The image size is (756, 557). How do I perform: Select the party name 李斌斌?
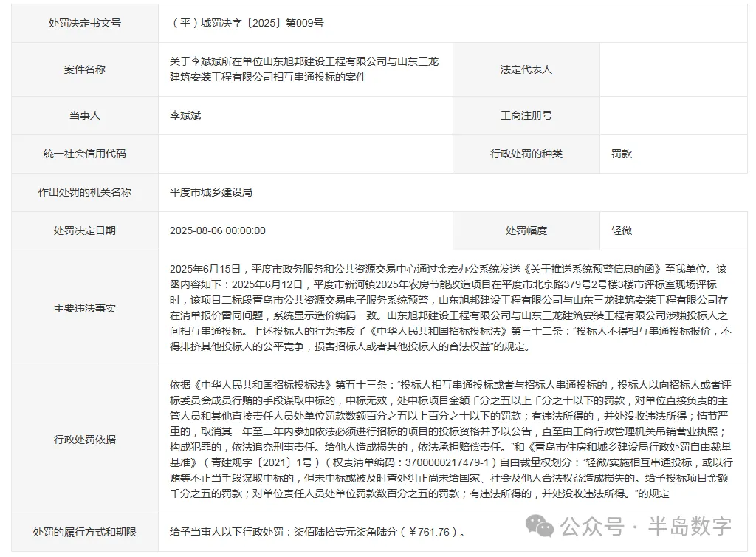181,115
